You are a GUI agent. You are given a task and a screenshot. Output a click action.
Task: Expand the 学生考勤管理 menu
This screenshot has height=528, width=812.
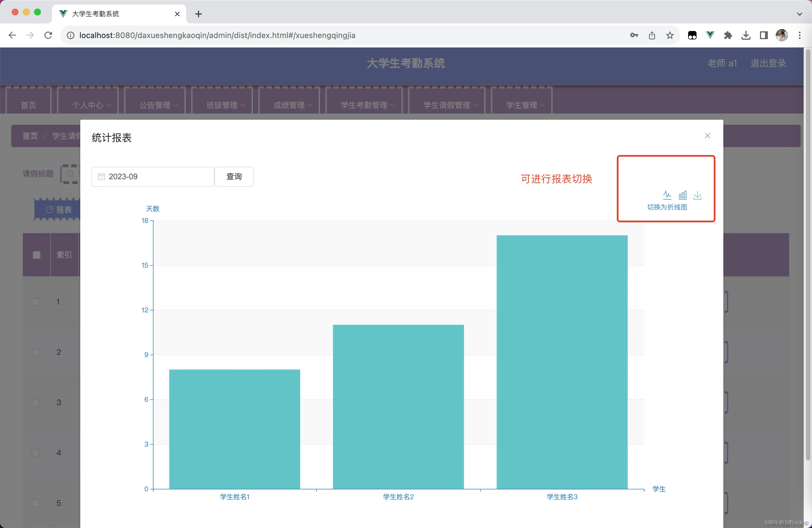click(x=367, y=105)
